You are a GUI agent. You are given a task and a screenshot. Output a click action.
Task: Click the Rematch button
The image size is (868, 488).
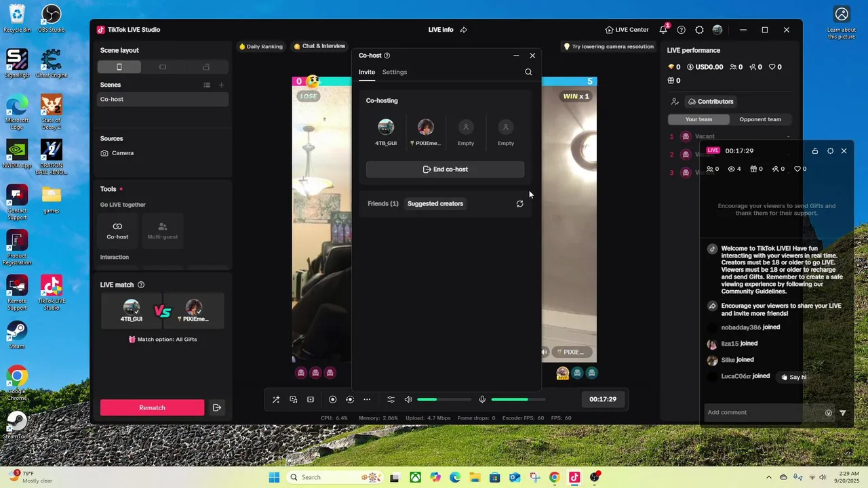click(x=152, y=407)
